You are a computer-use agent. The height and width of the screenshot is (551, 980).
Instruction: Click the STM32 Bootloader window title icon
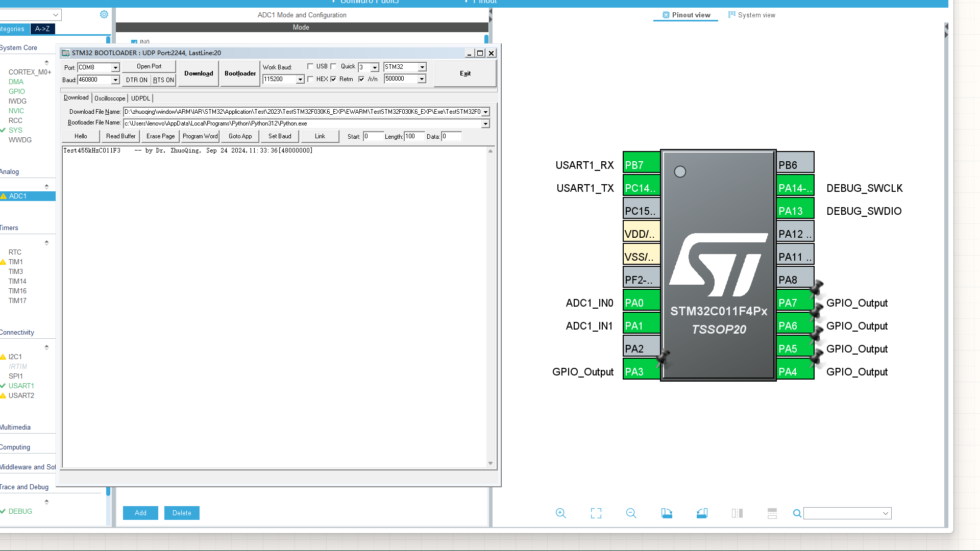click(x=65, y=53)
